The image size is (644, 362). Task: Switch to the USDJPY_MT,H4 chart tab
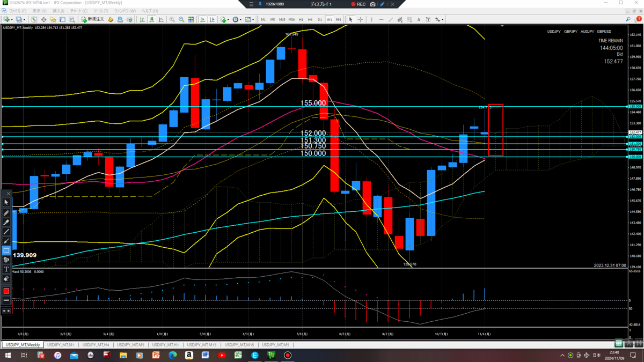96,345
